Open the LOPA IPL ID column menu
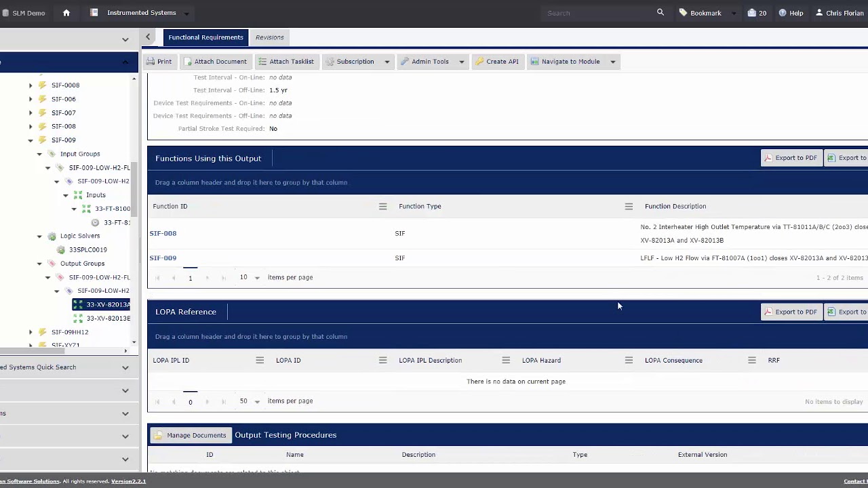 click(260, 361)
